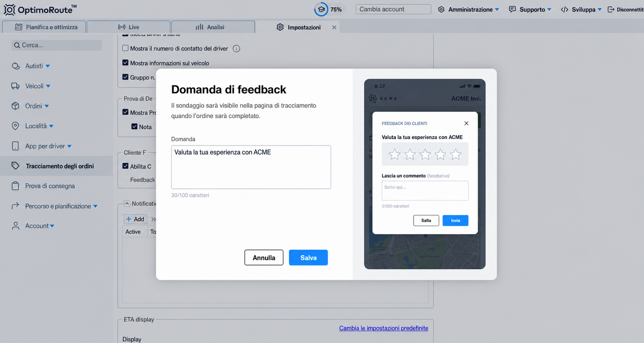Click the Add button in notifications
Screen dimensions: 644x343
[135, 219]
